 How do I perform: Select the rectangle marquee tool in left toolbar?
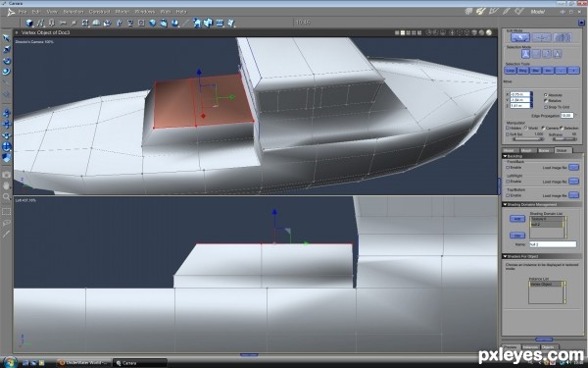pos(7,212)
